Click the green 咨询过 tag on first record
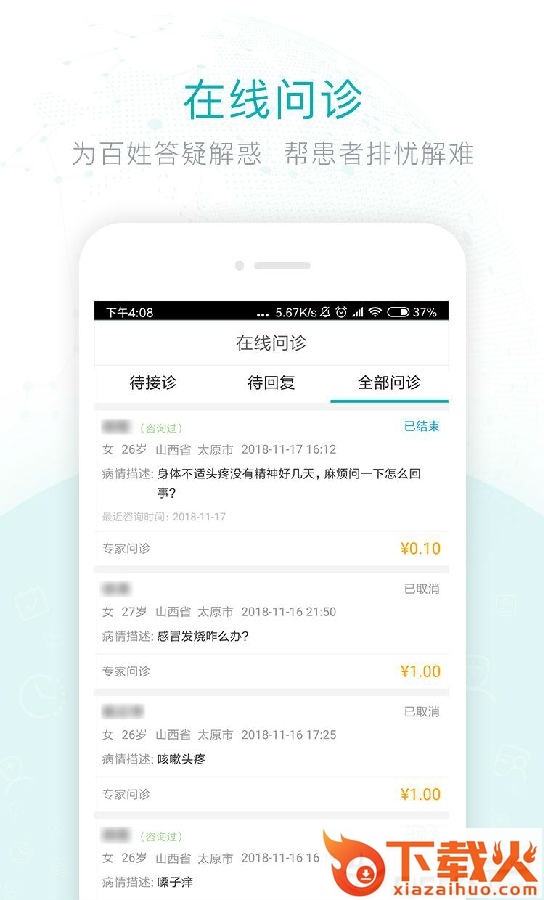The height and width of the screenshot is (900, 544). [x=161, y=428]
